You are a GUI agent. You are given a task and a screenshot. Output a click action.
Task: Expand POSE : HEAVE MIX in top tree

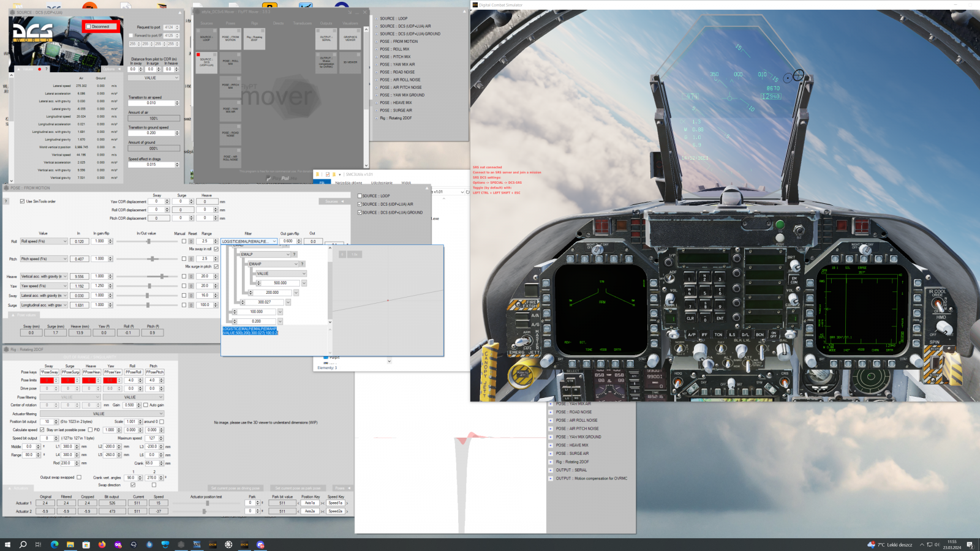pos(377,103)
